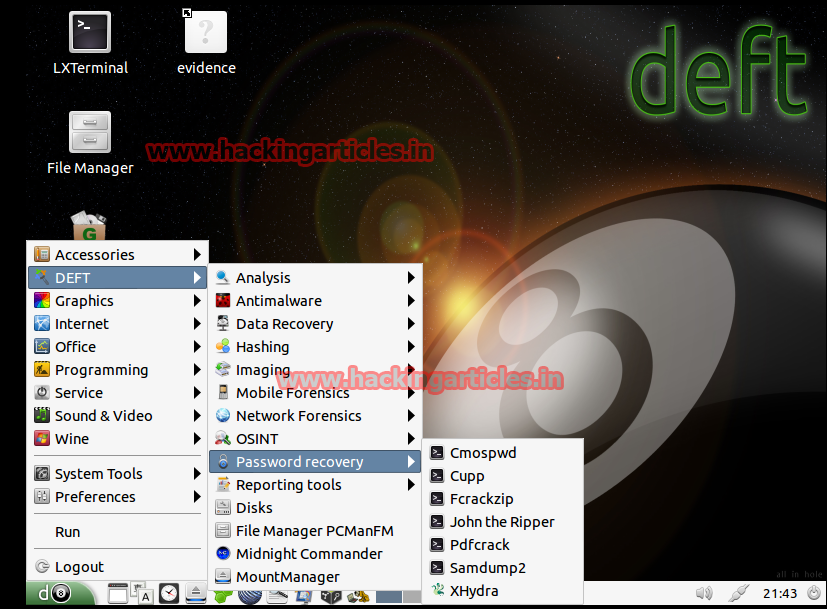
Task: Open the Service menu category
Action: point(118,393)
